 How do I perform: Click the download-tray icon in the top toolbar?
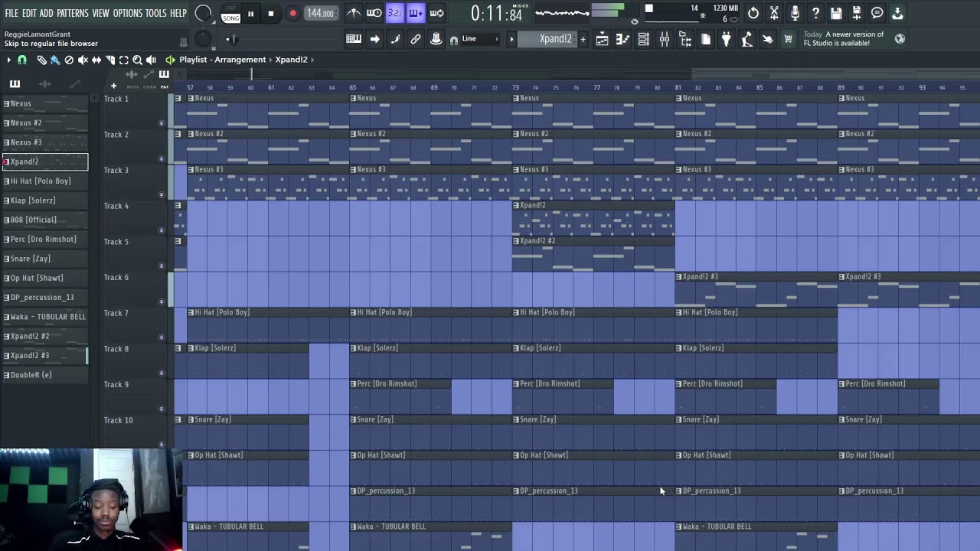897,13
